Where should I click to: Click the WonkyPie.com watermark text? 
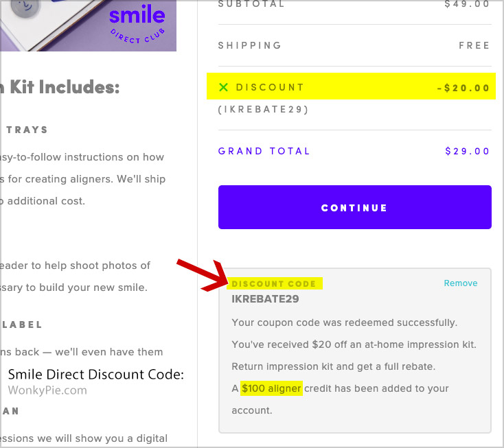point(47,390)
